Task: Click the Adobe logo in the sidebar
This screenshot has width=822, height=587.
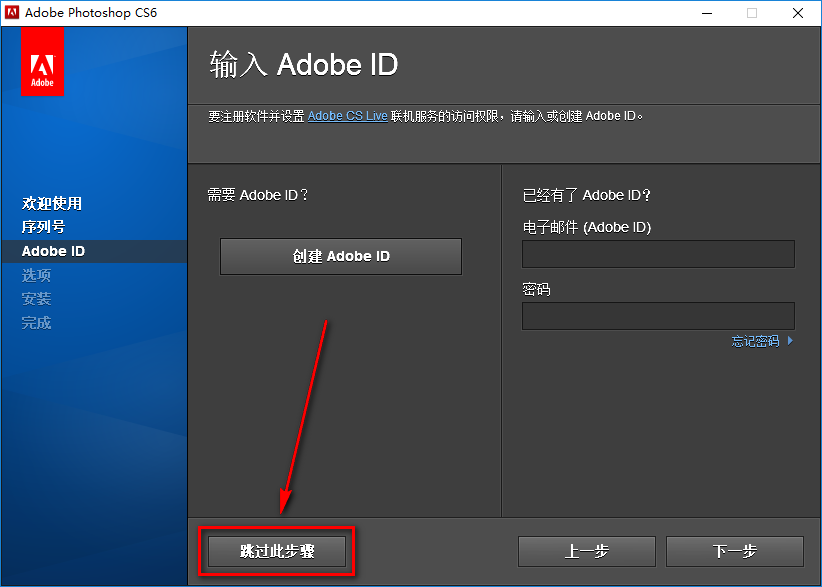Action: (x=42, y=61)
